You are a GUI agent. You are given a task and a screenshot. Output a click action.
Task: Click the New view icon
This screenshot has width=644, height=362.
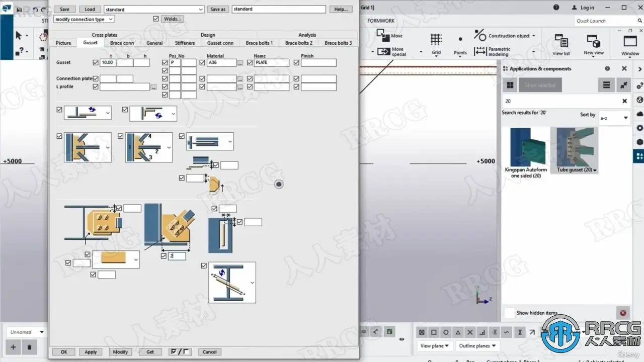click(x=594, y=41)
